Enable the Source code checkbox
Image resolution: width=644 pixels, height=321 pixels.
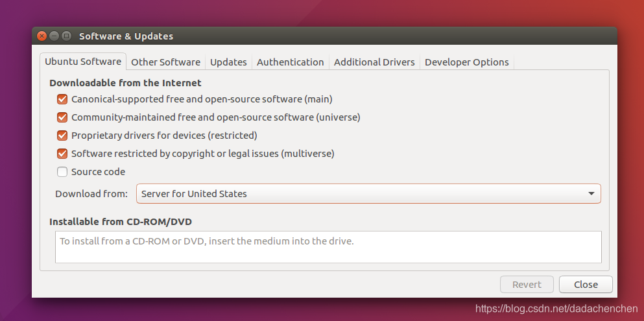(62, 172)
